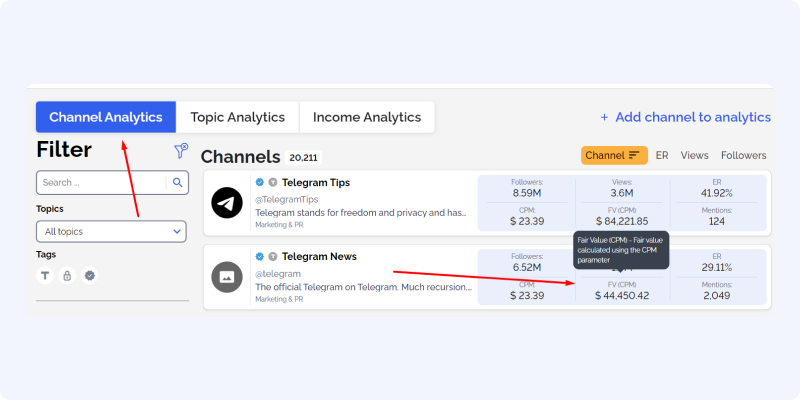800x400 pixels.
Task: Click Telegram News FV value $ 44,450.42
Action: click(x=622, y=296)
